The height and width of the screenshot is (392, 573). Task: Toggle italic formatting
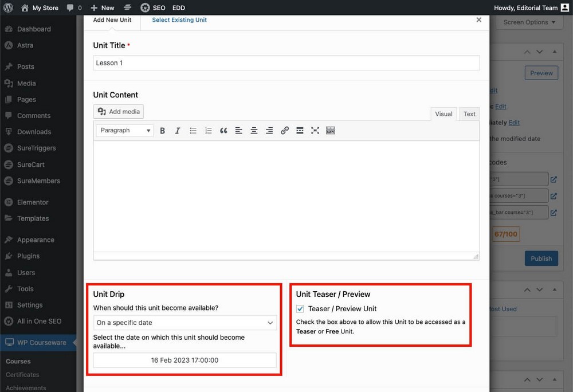(178, 131)
